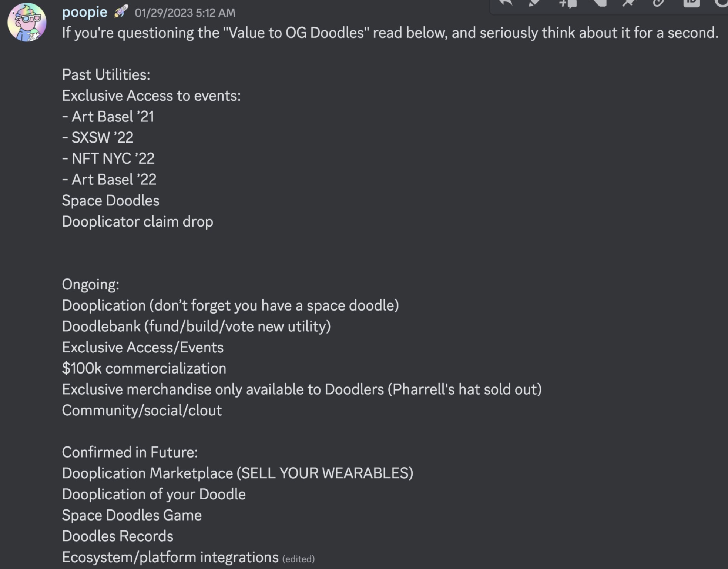Image resolution: width=728 pixels, height=569 pixels.
Task: Click the Dooplication Marketplace line
Action: [238, 473]
